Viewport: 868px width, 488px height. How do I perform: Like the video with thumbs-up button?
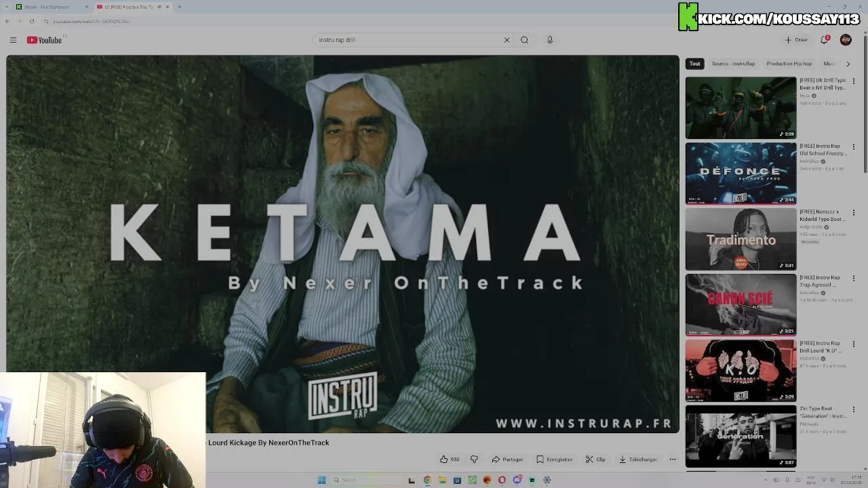[x=449, y=460]
